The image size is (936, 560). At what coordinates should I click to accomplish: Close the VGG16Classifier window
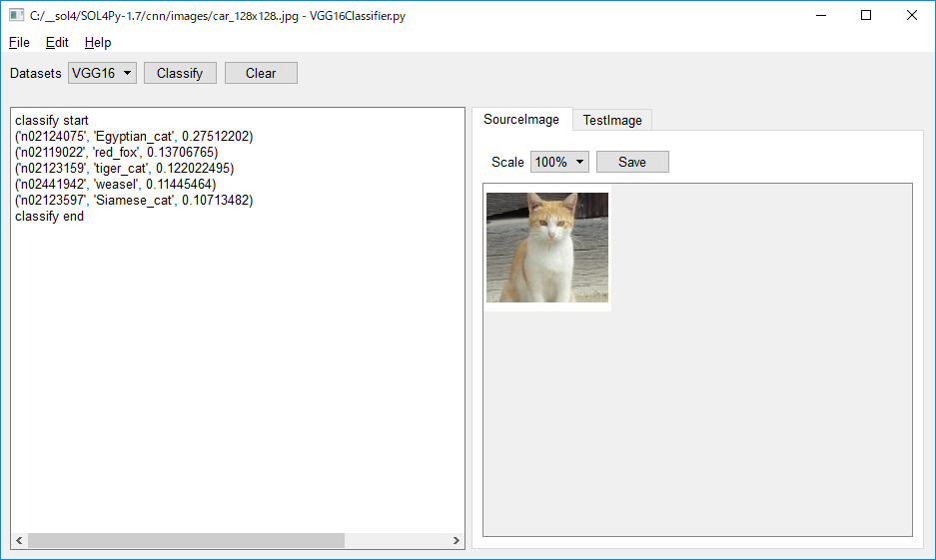point(911,16)
